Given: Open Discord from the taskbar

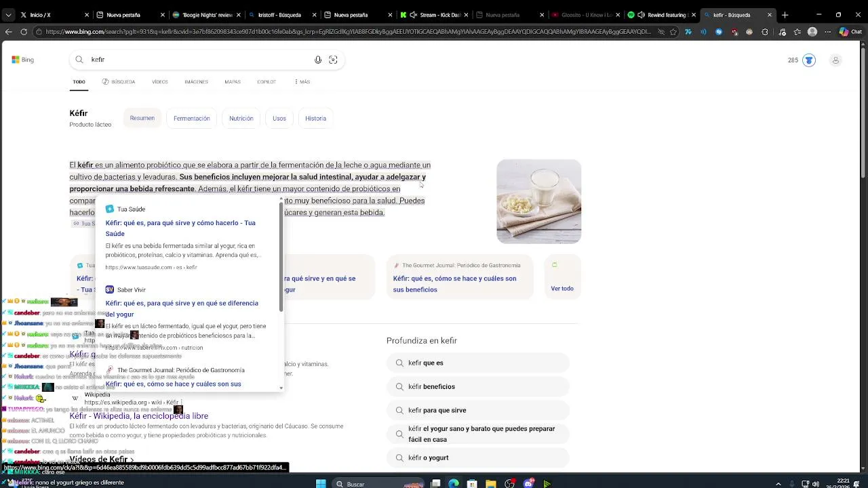Looking at the screenshot, I should (528, 483).
